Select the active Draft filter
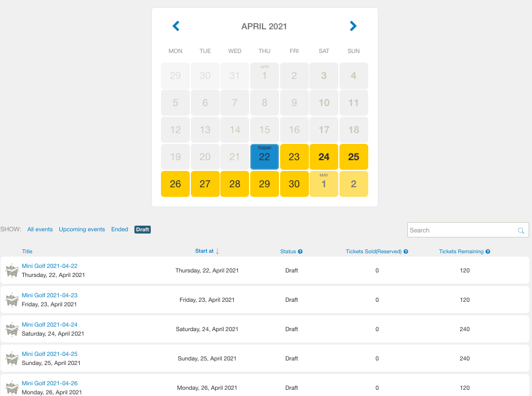Viewport: 532px width, 396px height. [x=142, y=230]
